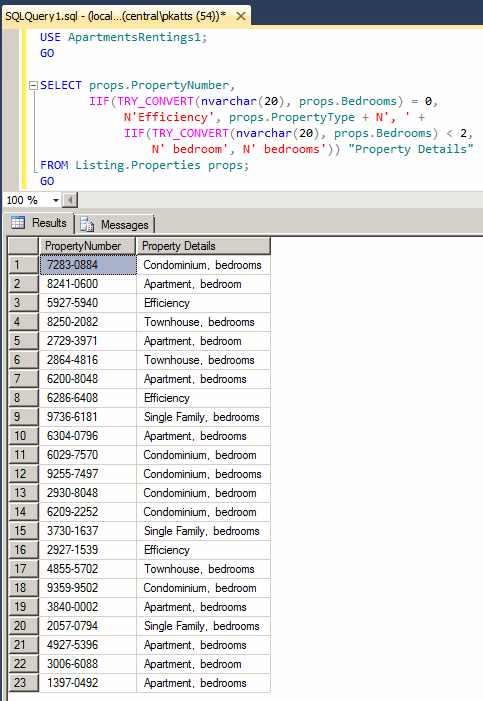Switch to the Results tab
The width and height of the screenshot is (483, 701).
click(x=39, y=223)
